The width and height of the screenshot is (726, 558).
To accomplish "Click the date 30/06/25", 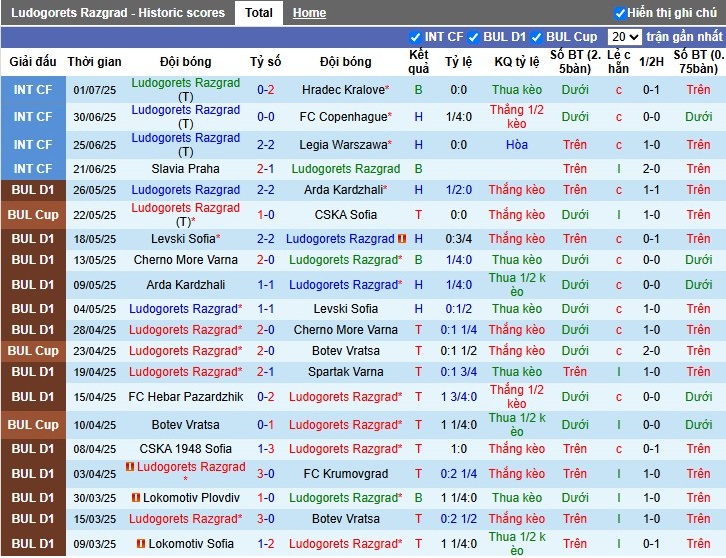I will pos(94,117).
